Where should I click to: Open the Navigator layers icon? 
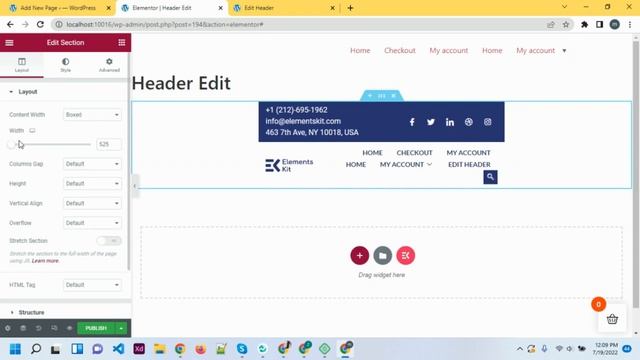click(x=23, y=328)
